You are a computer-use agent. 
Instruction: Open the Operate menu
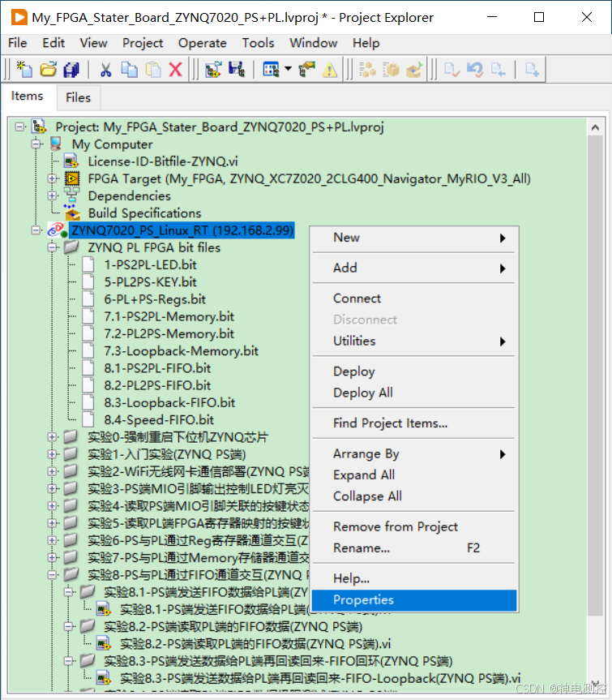pos(203,43)
